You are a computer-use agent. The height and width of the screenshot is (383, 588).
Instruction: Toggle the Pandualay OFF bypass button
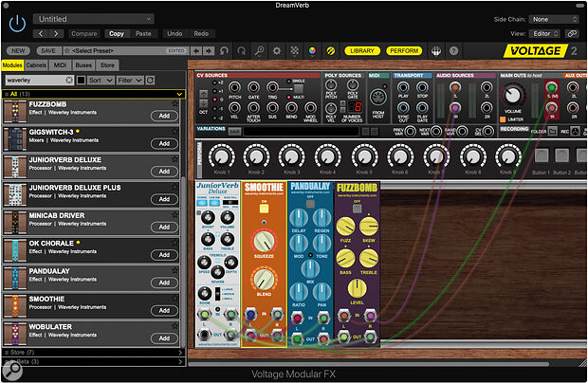pos(310,204)
